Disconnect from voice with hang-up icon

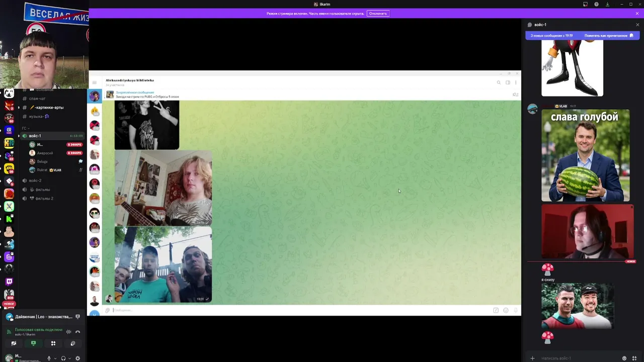tap(77, 332)
